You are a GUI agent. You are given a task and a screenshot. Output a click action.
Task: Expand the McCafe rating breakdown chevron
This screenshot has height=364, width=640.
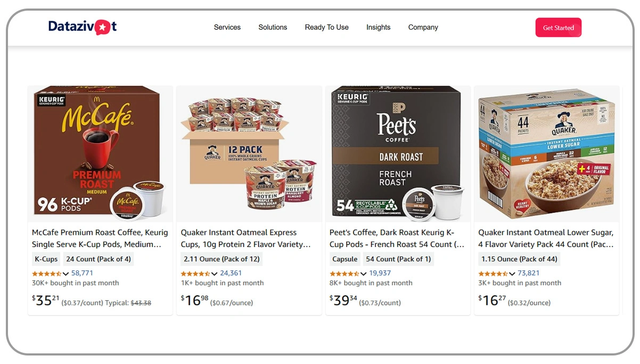[x=66, y=274]
